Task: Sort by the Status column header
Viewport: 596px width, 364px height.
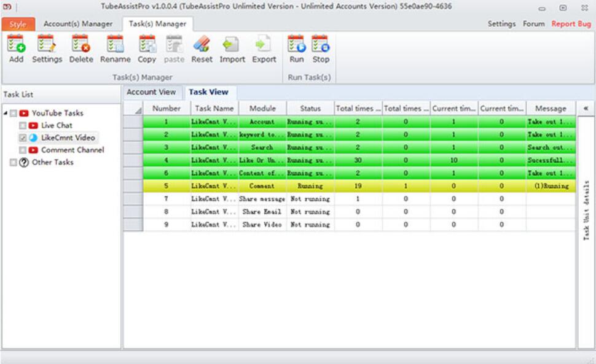Action: click(x=310, y=109)
